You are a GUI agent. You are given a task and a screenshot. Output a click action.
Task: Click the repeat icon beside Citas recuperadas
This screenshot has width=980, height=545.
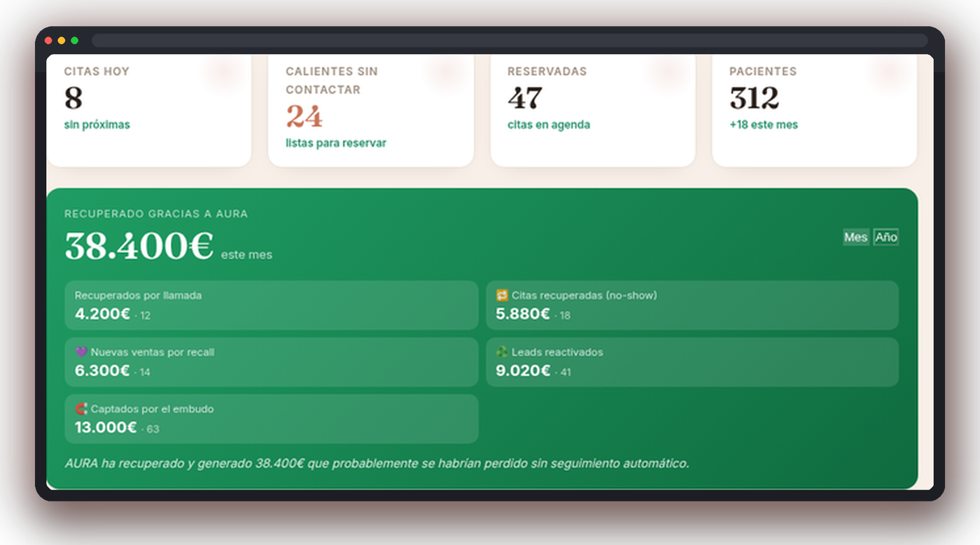(502, 296)
